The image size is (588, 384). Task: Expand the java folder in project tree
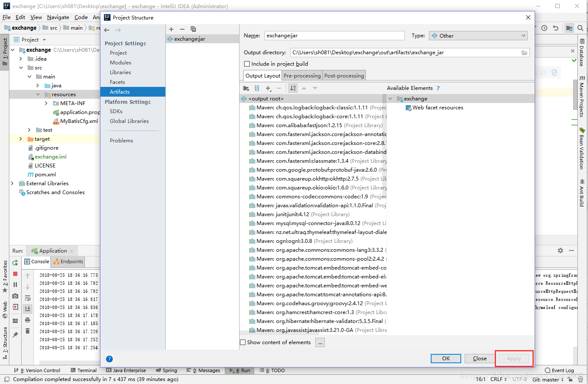[38, 86]
